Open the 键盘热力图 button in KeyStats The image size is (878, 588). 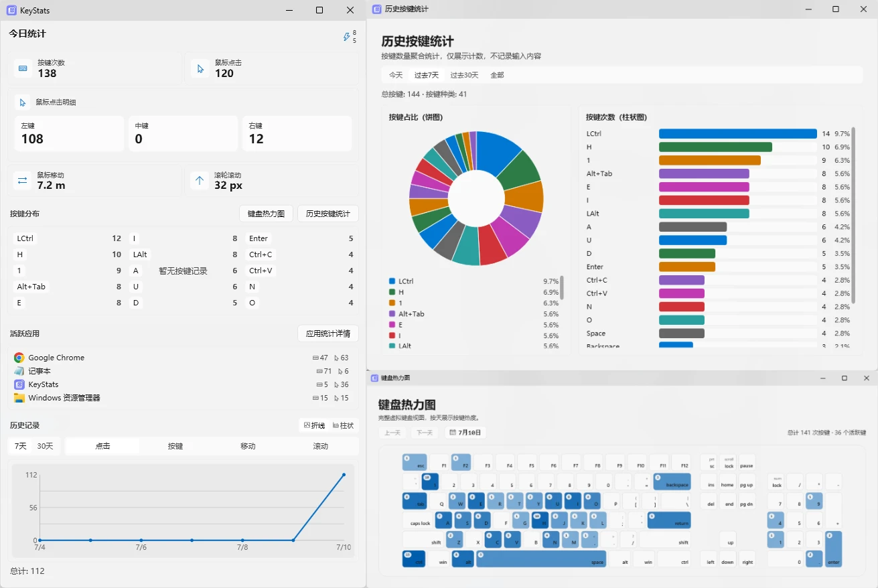point(266,214)
